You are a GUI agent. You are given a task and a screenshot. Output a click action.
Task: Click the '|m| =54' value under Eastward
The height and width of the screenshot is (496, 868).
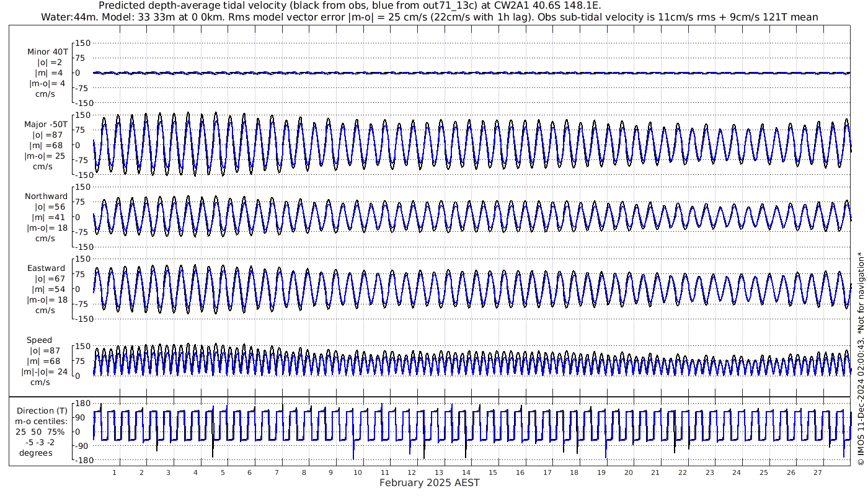pos(50,289)
